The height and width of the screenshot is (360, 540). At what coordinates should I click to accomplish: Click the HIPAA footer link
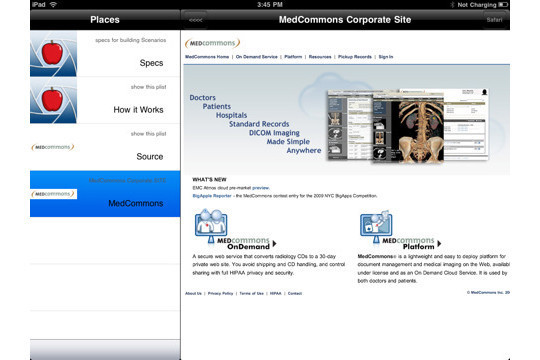click(276, 294)
